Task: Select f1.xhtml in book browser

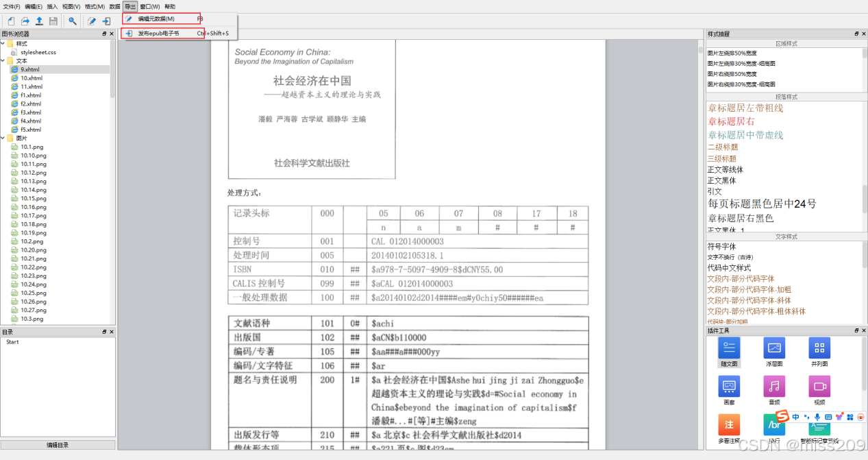Action: coord(31,95)
